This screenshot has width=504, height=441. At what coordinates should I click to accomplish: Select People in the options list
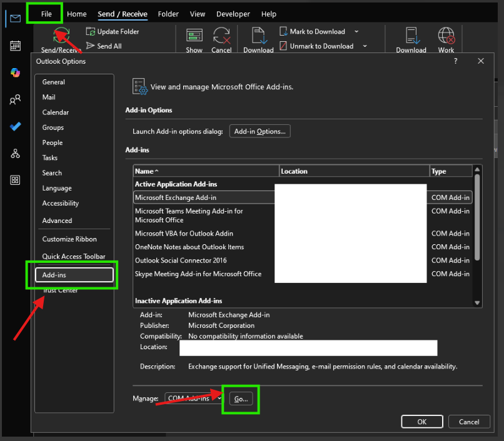tap(74, 142)
